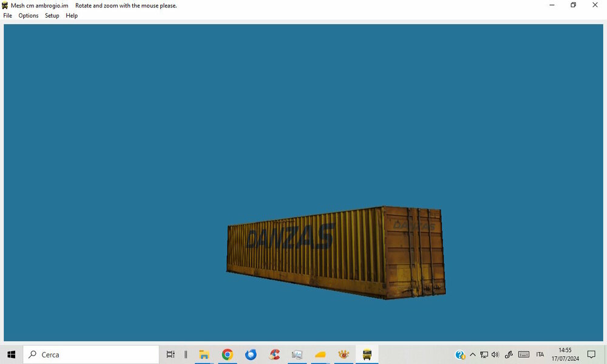This screenshot has height=364, width=607.
Task: Open Thunderbird from the taskbar
Action: [x=251, y=354]
